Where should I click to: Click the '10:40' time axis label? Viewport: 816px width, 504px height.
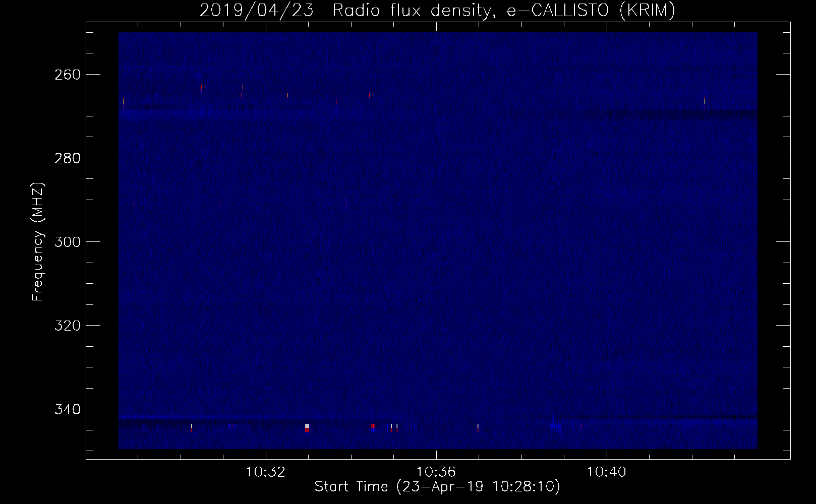click(x=606, y=472)
